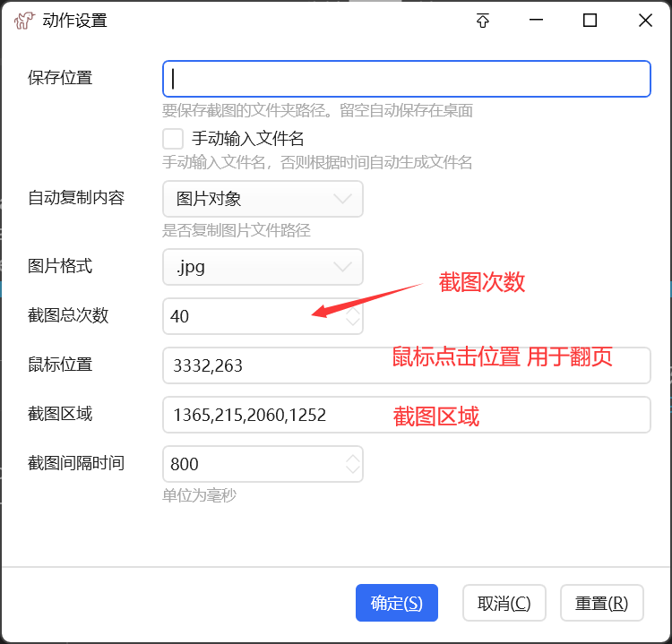Screen dimensions: 672x644
Task: Click the hint 手动输入文件名，否则根据时间自动生成文件名
Action: pos(317,162)
